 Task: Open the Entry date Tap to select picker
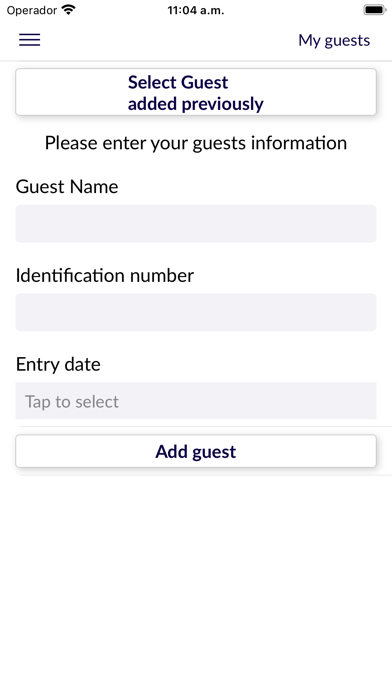tap(196, 401)
